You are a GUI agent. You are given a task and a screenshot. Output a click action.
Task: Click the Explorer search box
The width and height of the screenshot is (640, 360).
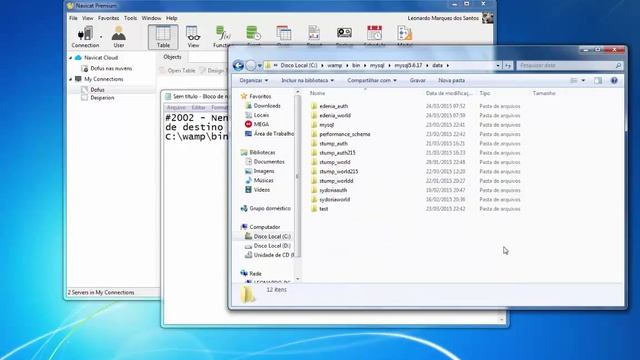569,65
